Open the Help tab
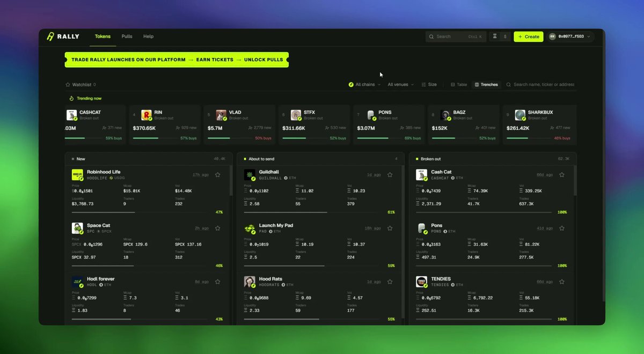Screen dimensions: 644x354 point(148,36)
